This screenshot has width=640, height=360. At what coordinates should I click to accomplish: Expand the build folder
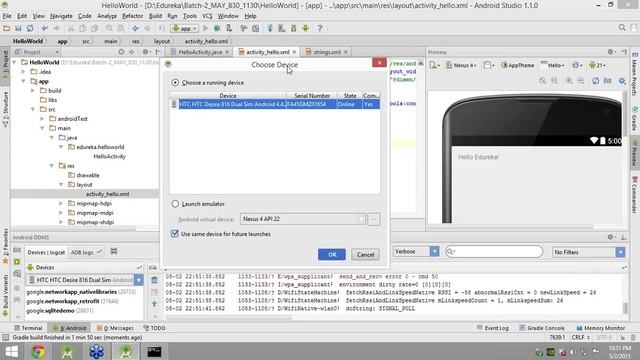[x=33, y=91]
